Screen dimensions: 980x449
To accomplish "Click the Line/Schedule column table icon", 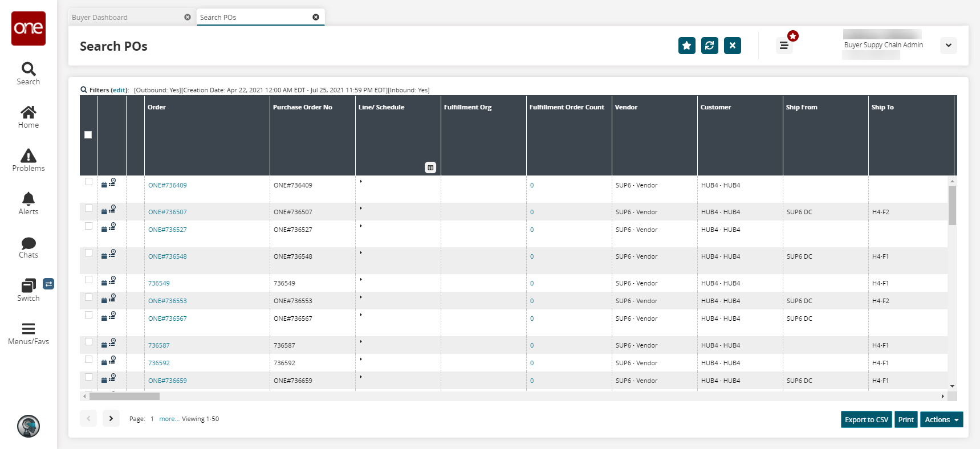I will pos(430,168).
